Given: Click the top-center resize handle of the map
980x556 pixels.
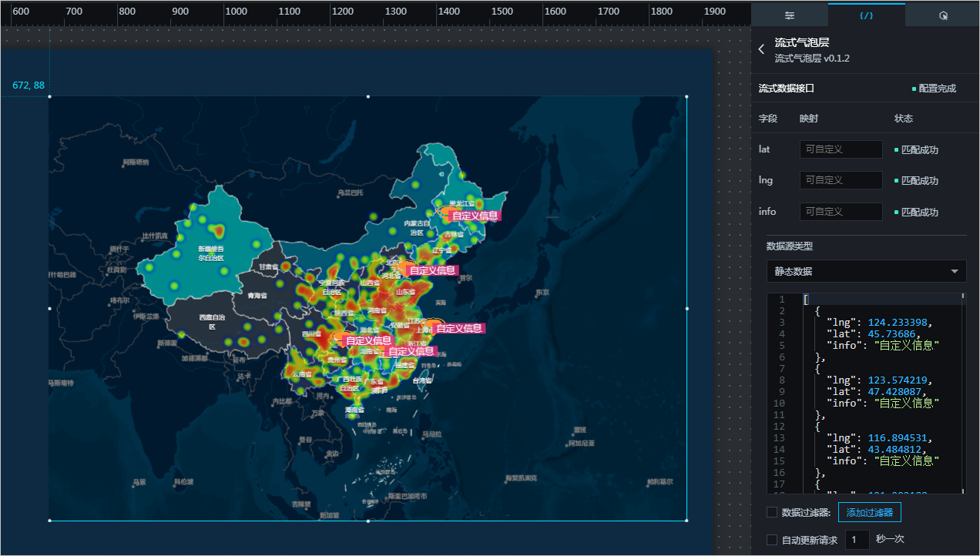Looking at the screenshot, I should pyautogui.click(x=368, y=97).
